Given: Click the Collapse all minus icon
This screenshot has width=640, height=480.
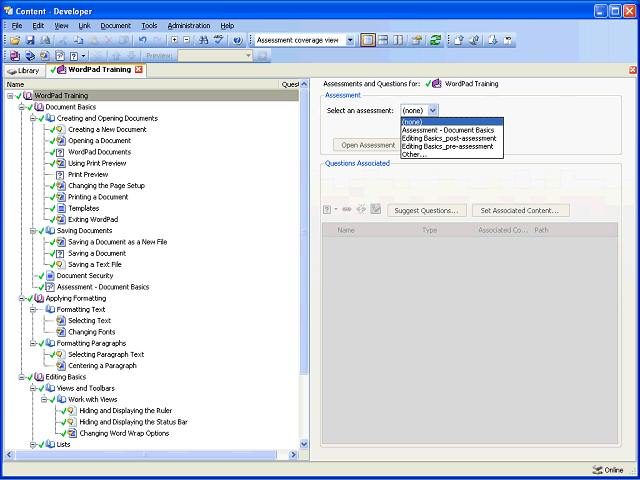Looking at the screenshot, I should (187, 40).
